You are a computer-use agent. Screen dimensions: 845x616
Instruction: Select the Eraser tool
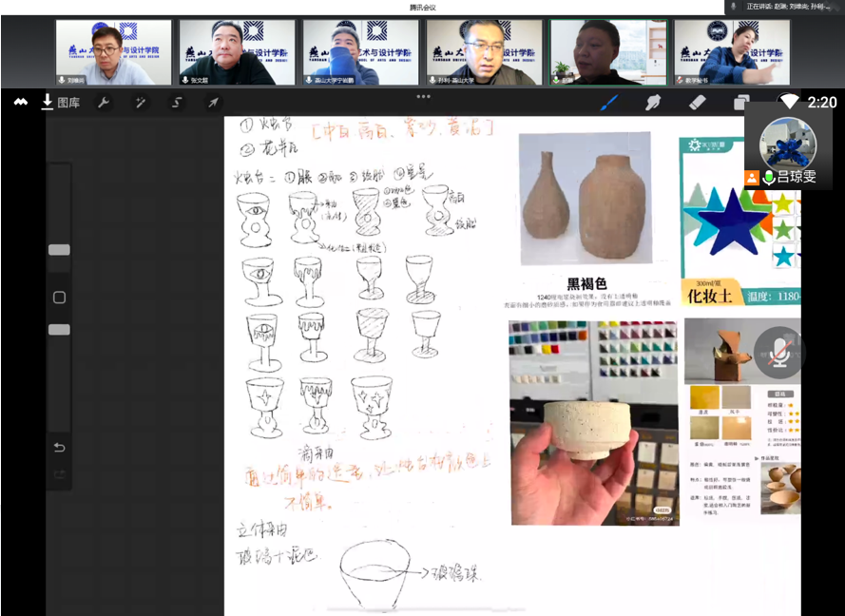(697, 102)
